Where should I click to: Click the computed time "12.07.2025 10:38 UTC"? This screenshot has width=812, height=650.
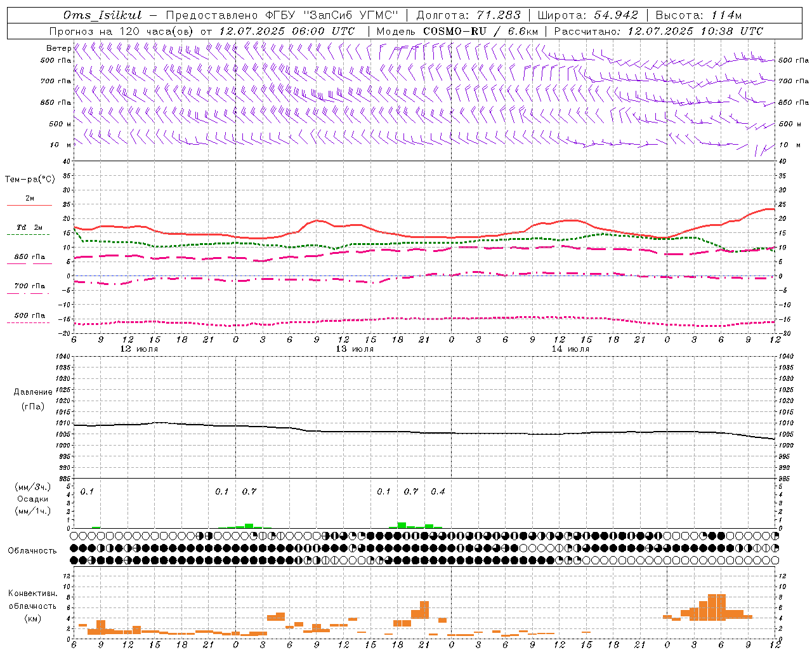(x=695, y=31)
